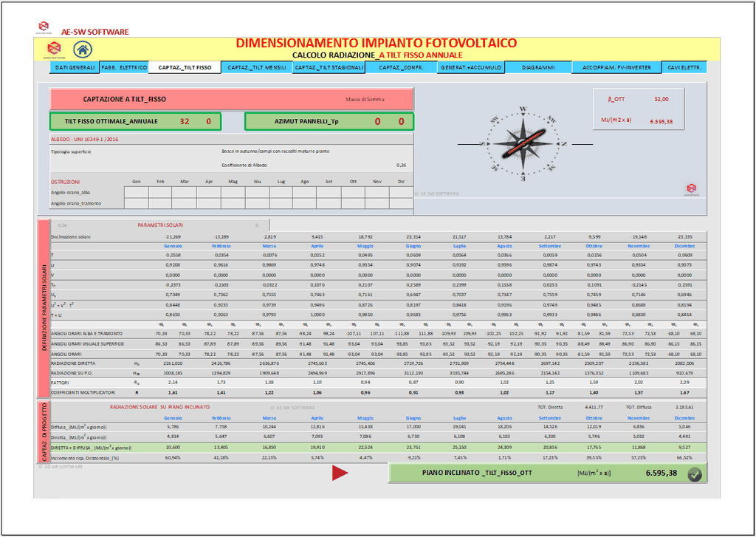Select the CAPTAZ._TILT MENSILI tab
Image resolution: width=756 pixels, height=537 pixels.
[256, 67]
